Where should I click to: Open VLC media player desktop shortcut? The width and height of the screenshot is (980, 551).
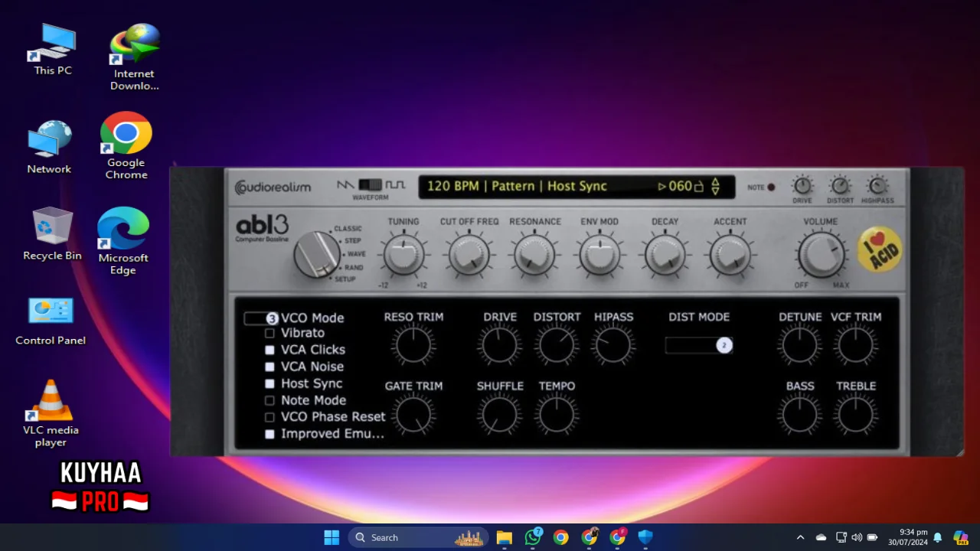[x=51, y=413]
